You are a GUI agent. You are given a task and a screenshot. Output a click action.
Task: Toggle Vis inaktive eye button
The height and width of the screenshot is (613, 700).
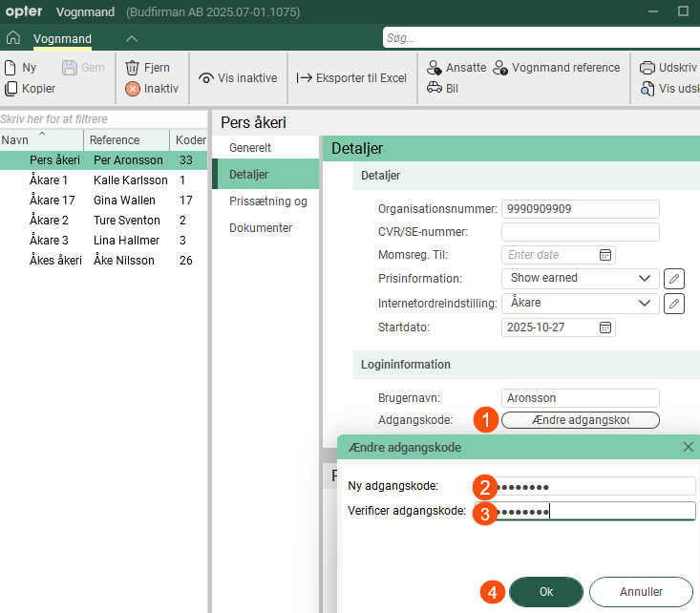[206, 78]
